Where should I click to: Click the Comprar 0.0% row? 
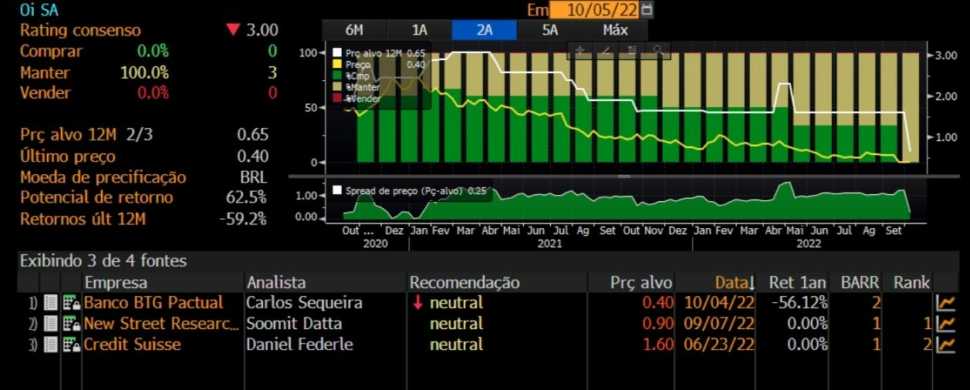[x=148, y=51]
